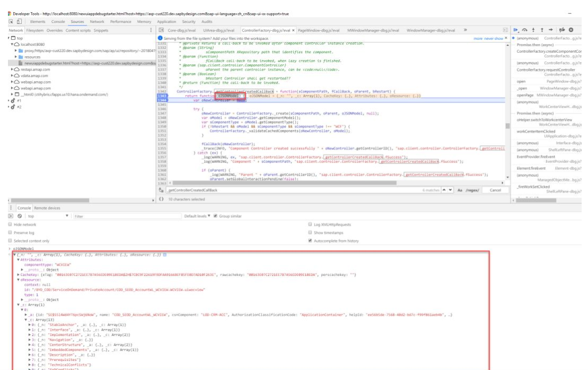Click the pretty print braces icon
588x370 pixels.
[x=161, y=199]
